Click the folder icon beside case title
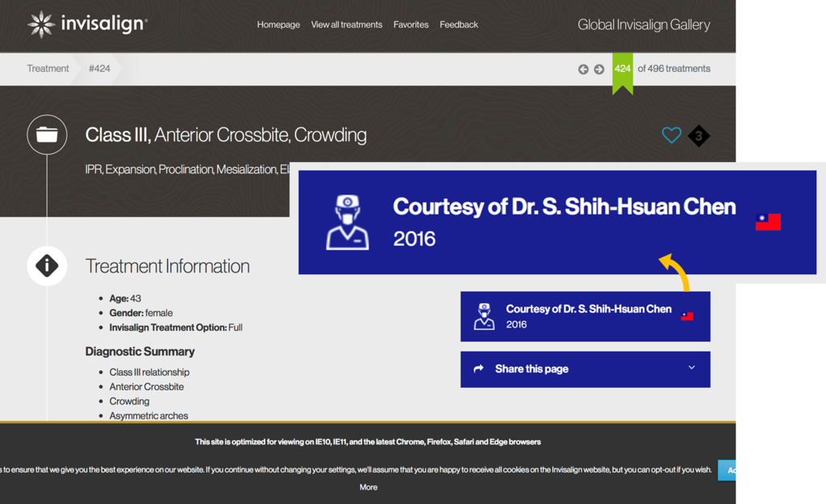826x504 pixels. pos(47,135)
